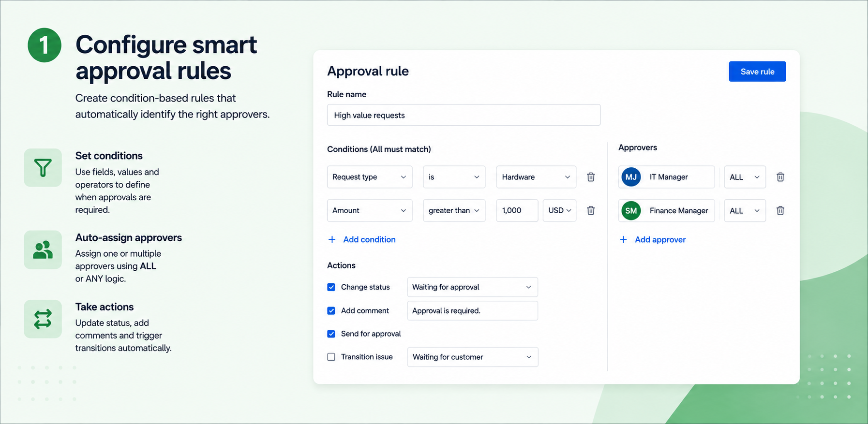Click the SM avatar for Finance Manager

click(631, 210)
